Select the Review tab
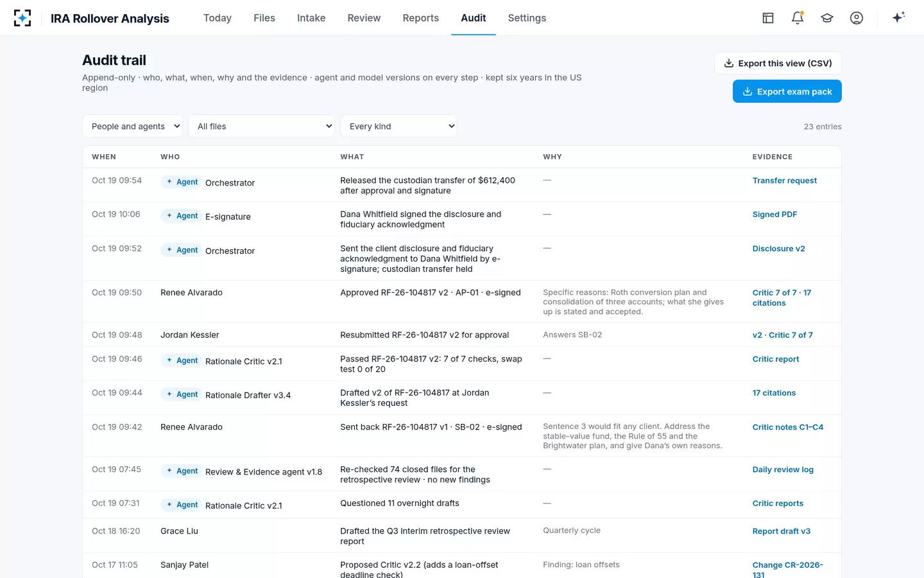 point(364,18)
